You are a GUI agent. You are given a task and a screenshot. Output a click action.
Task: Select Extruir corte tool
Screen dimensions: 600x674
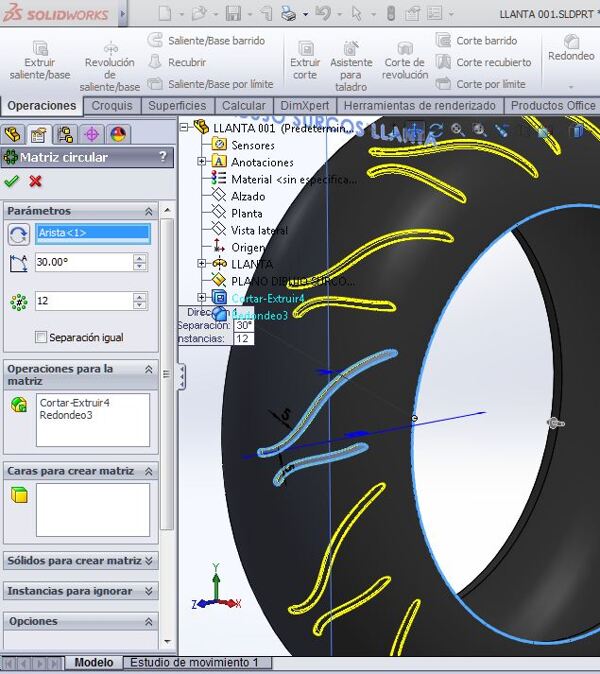click(305, 60)
